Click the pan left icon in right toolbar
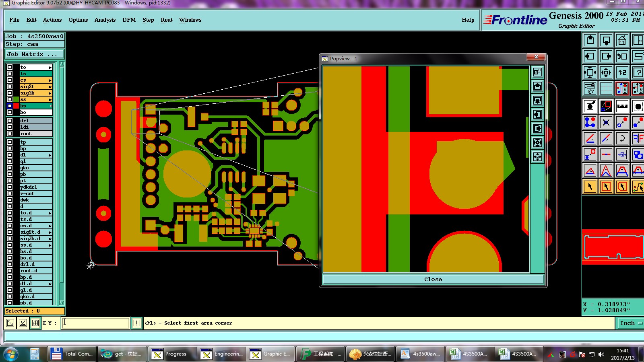The width and height of the screenshot is (644, 362). 590,56
